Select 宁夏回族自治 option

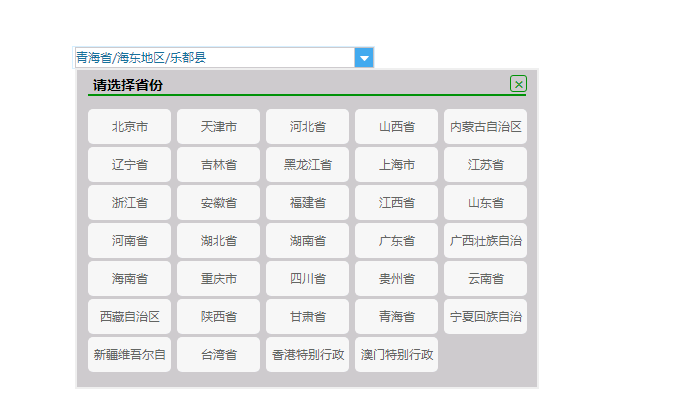pyautogui.click(x=486, y=317)
